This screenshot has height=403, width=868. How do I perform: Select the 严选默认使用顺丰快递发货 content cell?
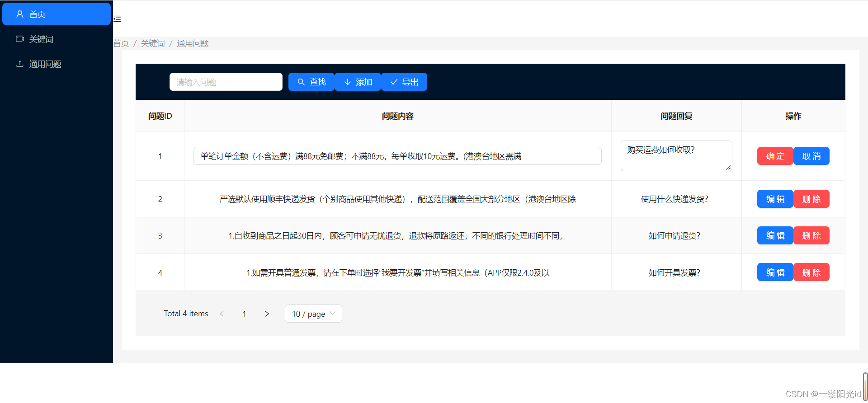tap(398, 199)
